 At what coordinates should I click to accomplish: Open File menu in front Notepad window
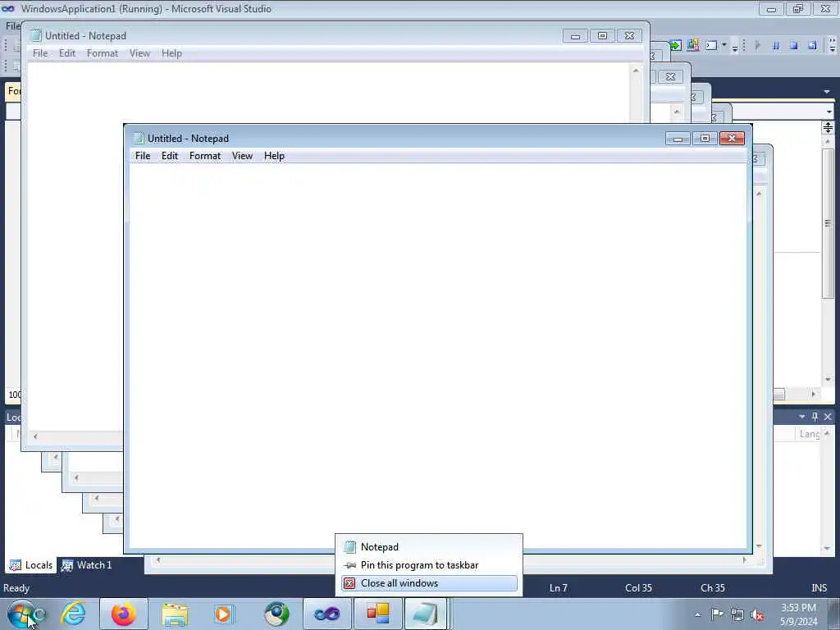tap(143, 155)
